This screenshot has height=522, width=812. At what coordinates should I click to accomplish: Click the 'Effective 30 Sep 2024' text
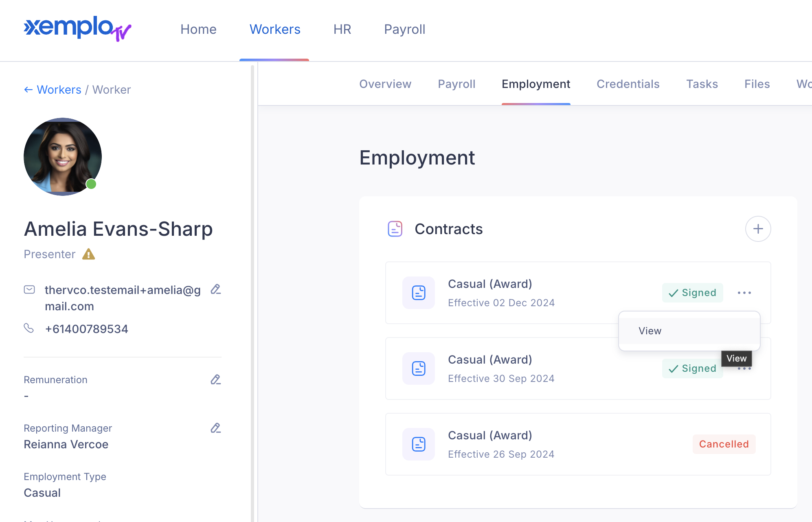click(501, 379)
